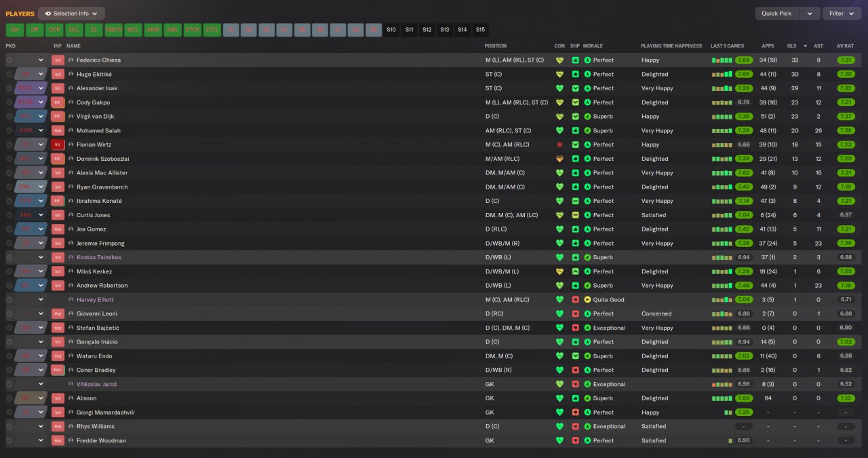The height and width of the screenshot is (458, 868).
Task: Click the sharpness icon for Wataru Endo
Action: (x=575, y=356)
